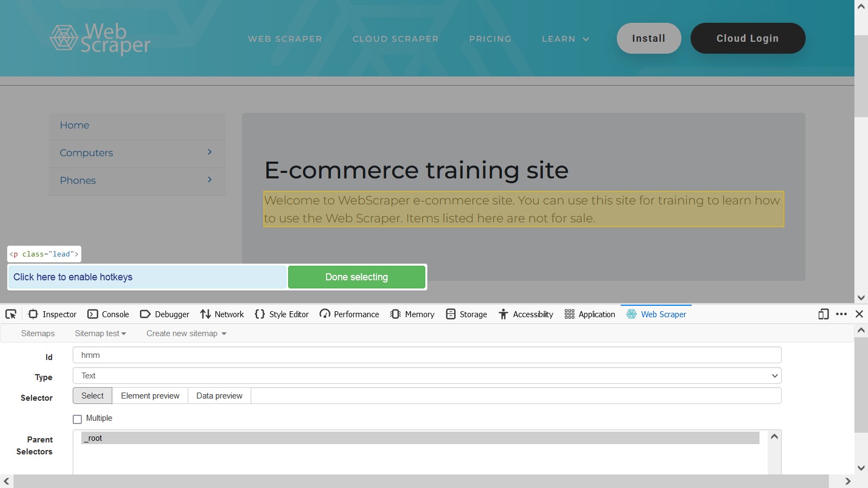Expand the Sitemap test dropdown
868x488 pixels.
tap(100, 333)
